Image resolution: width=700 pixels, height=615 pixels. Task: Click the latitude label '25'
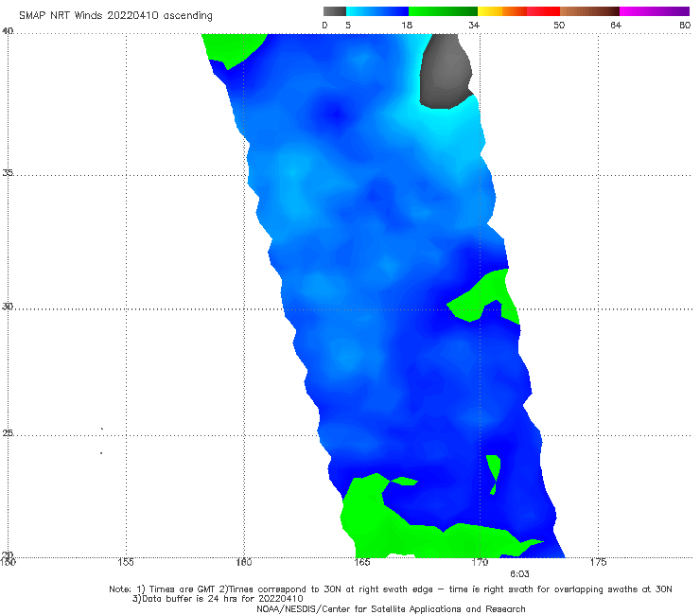point(8,433)
